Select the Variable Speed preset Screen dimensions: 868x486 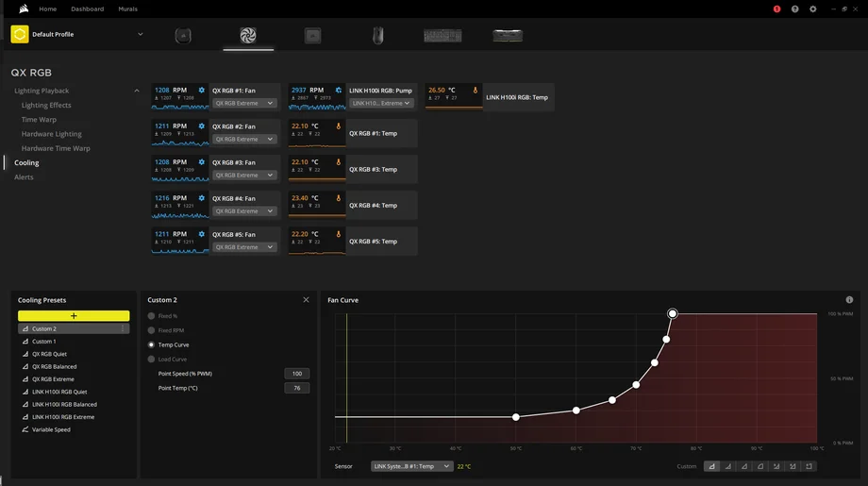coord(51,429)
